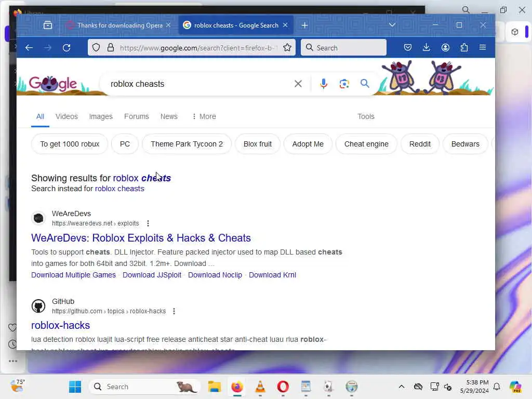Image resolution: width=532 pixels, height=399 pixels.
Task: Click the Firefox toolbar Search box
Action: [343, 47]
